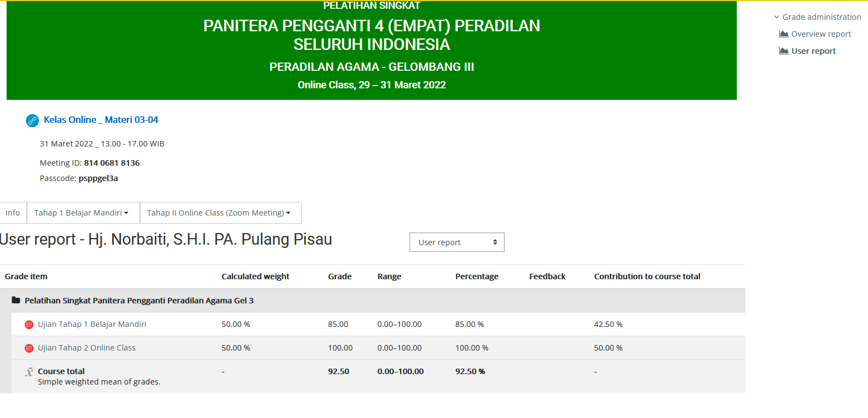Collapse the Grade administration section
Screen dimensions: 868x418
(776, 17)
